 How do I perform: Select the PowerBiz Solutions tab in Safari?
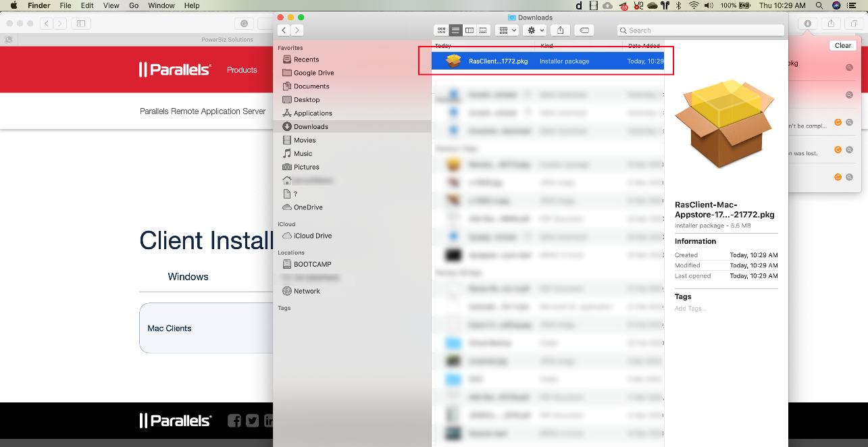227,40
